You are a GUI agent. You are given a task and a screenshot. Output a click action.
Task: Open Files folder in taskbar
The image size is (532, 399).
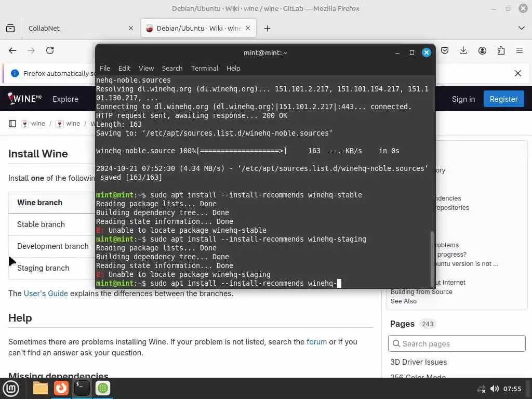(40, 388)
